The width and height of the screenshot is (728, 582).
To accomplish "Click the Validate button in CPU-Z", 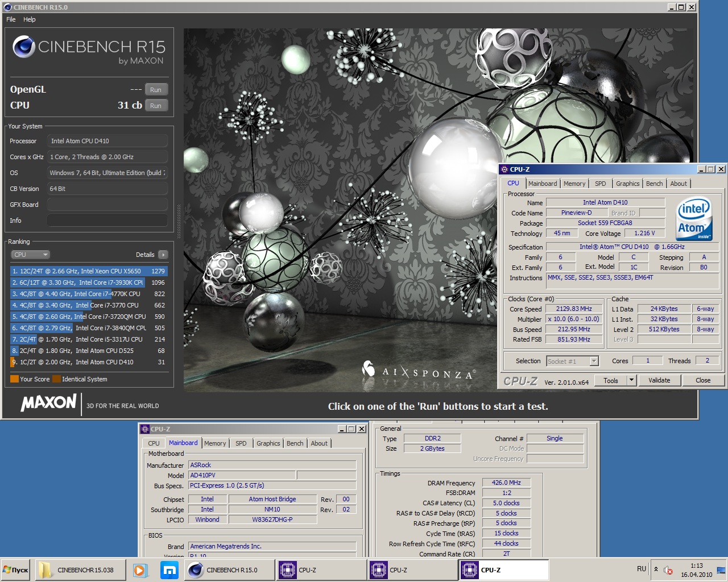I will [x=659, y=381].
